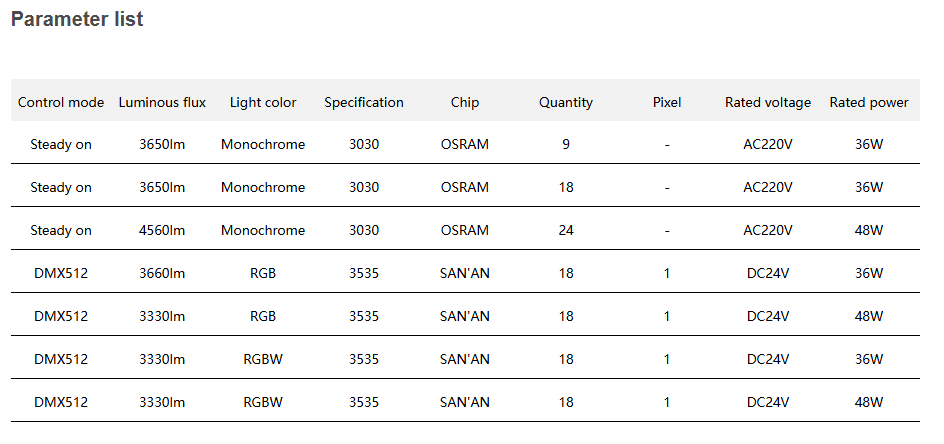944x444 pixels.
Task: Click the Parameter list heading
Action: coord(77,20)
